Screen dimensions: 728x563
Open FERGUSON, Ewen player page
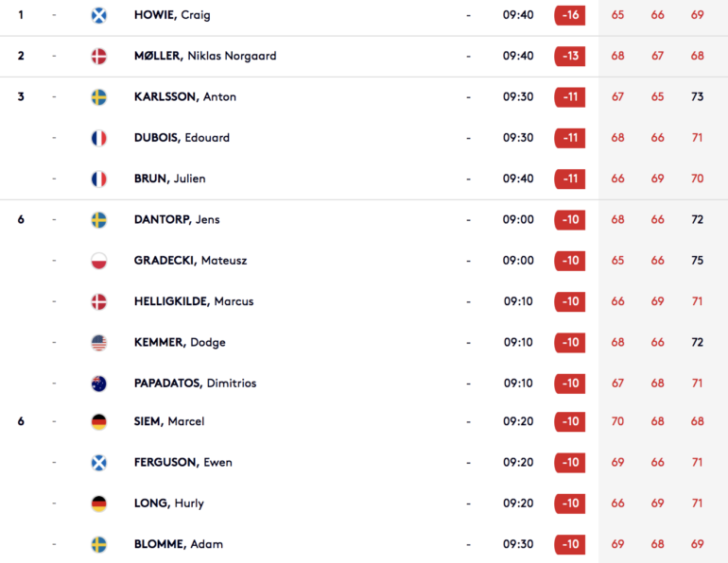(182, 462)
